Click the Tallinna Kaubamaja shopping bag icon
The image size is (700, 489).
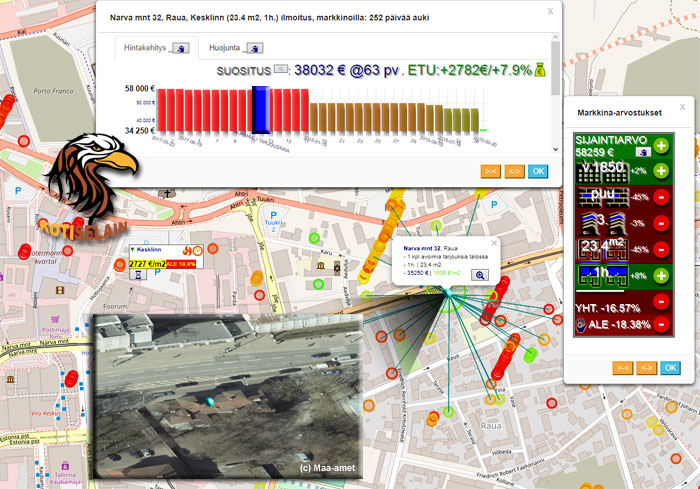[65, 465]
